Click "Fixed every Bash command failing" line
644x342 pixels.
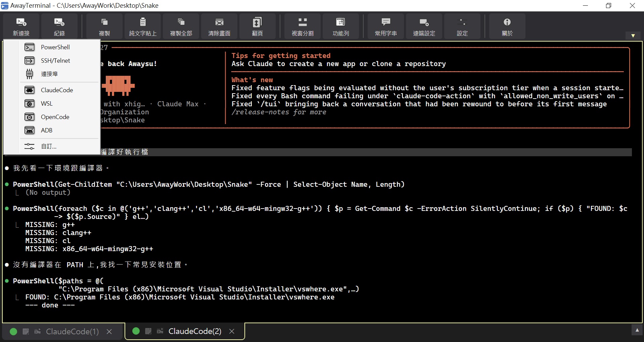[x=427, y=96]
